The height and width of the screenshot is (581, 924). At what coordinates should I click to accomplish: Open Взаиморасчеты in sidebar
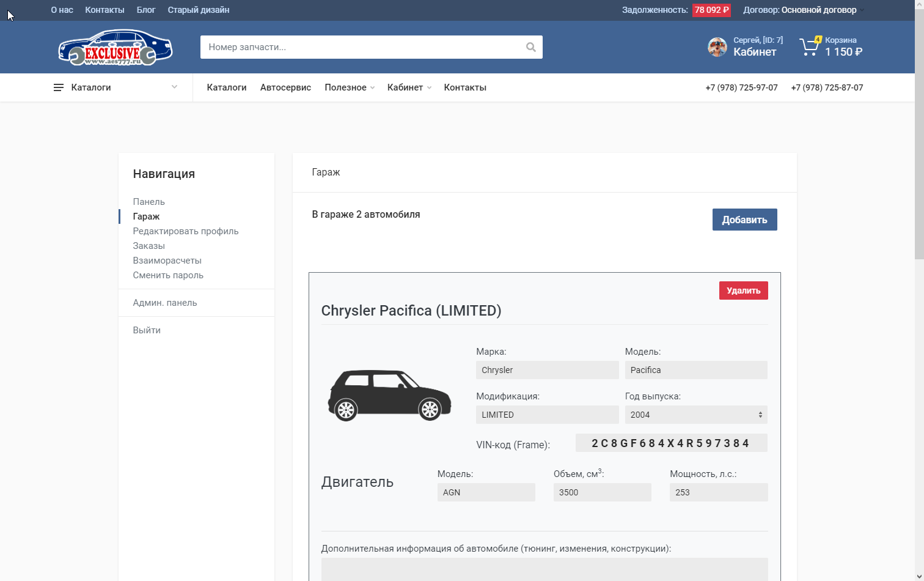click(x=167, y=261)
